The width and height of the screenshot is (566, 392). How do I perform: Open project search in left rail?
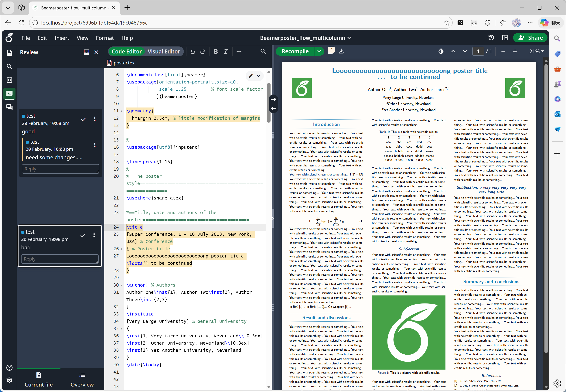9,66
